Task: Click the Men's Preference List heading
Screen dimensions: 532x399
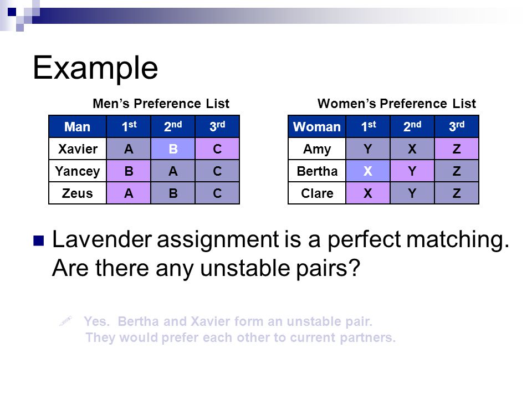Action: [x=161, y=104]
